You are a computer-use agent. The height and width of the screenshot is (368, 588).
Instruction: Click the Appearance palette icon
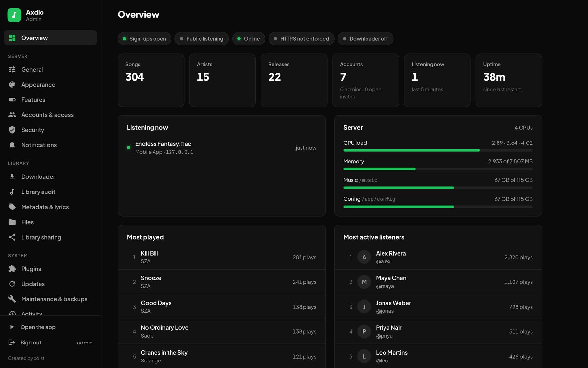tap(12, 85)
